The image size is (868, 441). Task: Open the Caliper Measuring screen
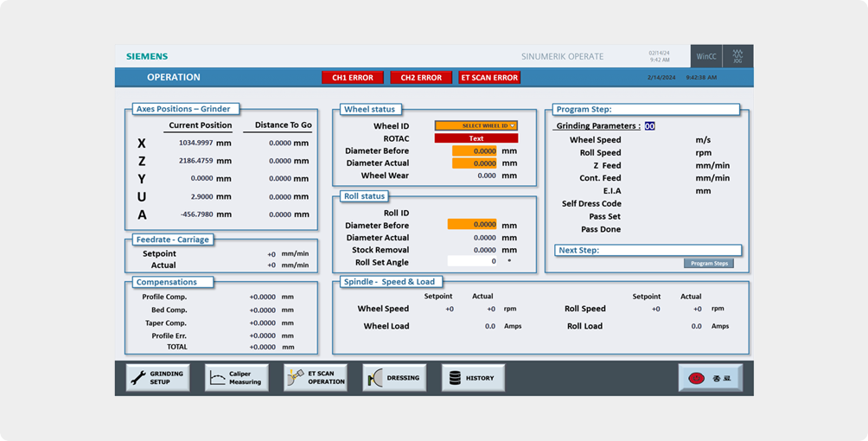(x=236, y=378)
